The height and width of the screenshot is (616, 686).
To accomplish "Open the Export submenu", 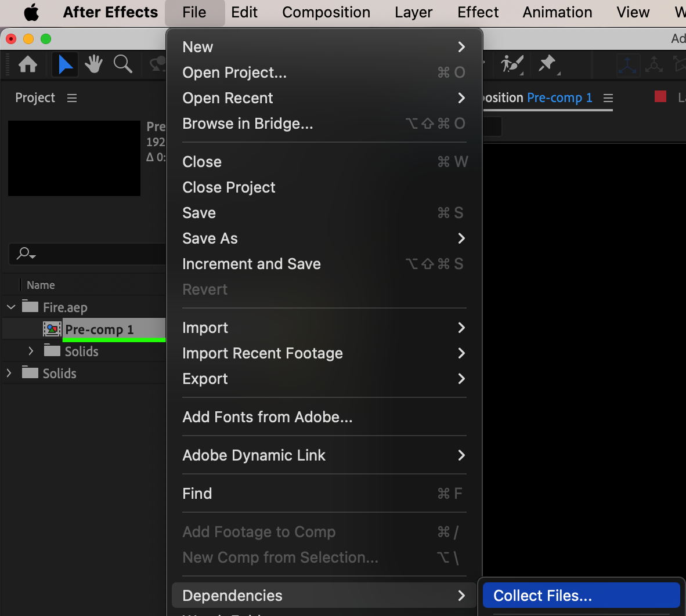I will 324,379.
